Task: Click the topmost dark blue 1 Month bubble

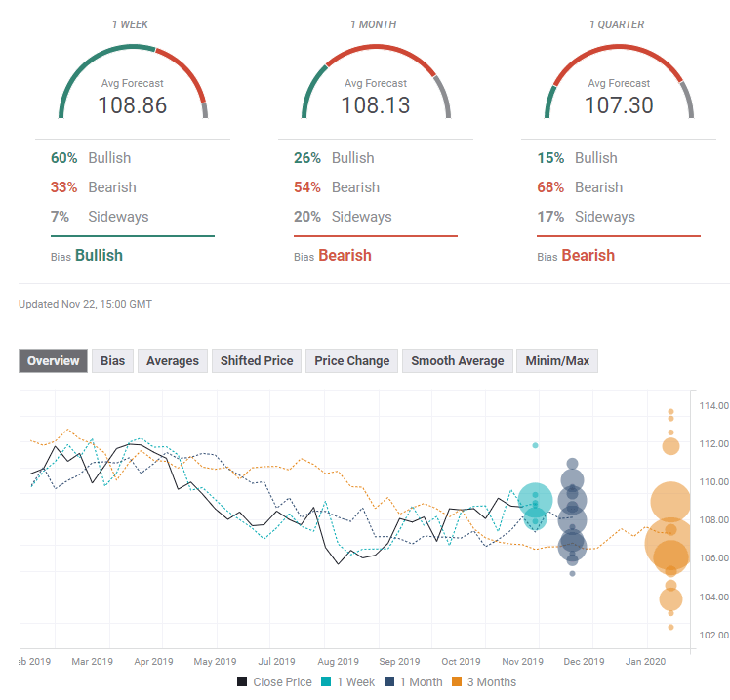Action: 573,464
